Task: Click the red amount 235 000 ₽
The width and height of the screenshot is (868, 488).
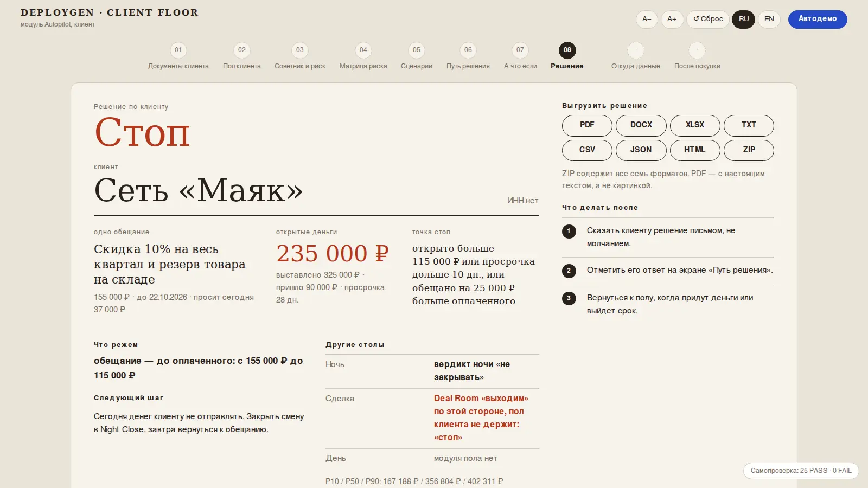Action: click(x=333, y=254)
